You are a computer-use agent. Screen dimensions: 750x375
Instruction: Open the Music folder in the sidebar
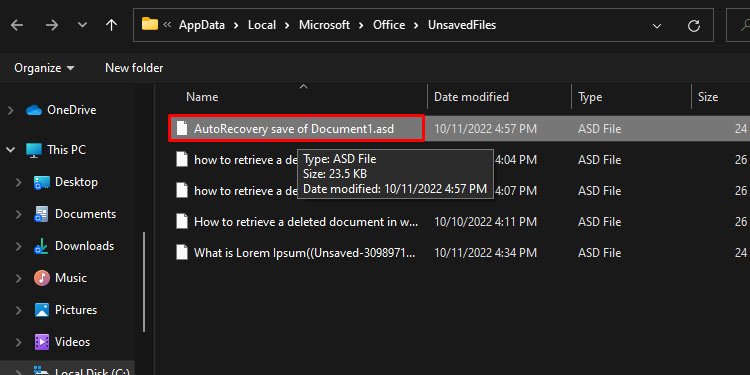coord(71,278)
